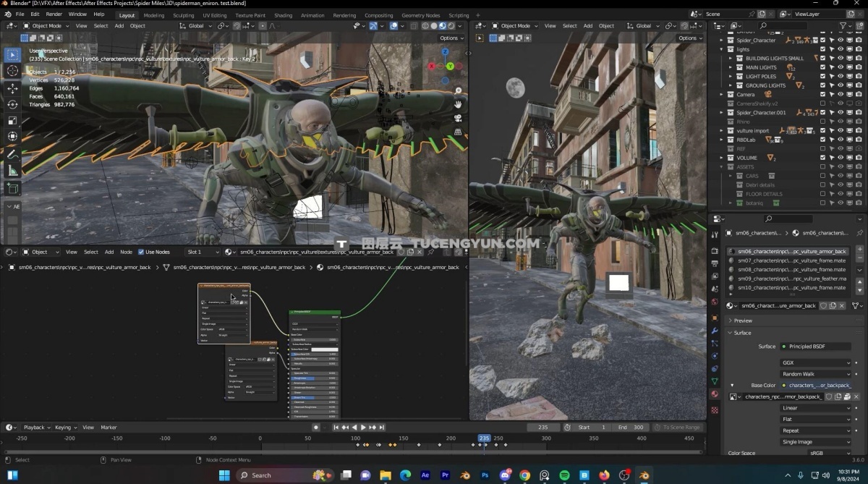Switch to the Geometry Nodes workspace tab
This screenshot has width=868, height=484.
(x=420, y=15)
